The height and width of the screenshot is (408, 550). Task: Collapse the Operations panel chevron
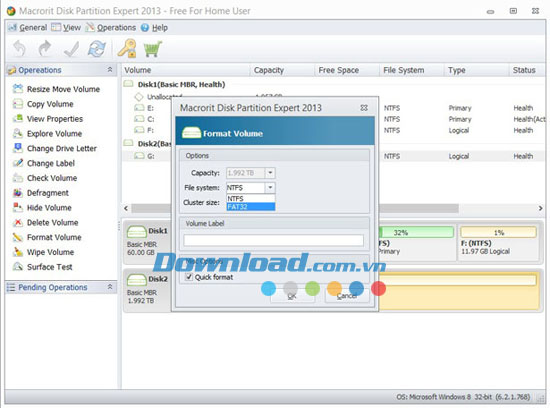(110, 70)
